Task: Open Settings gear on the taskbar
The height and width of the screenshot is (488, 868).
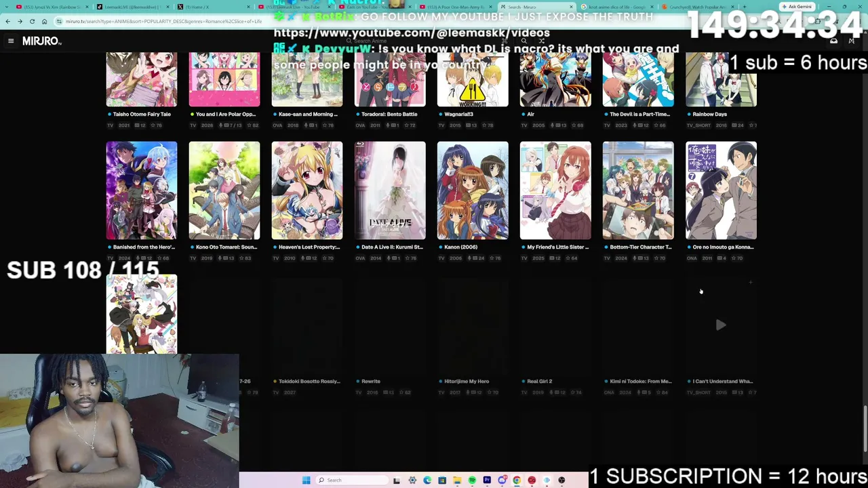Action: tap(412, 481)
